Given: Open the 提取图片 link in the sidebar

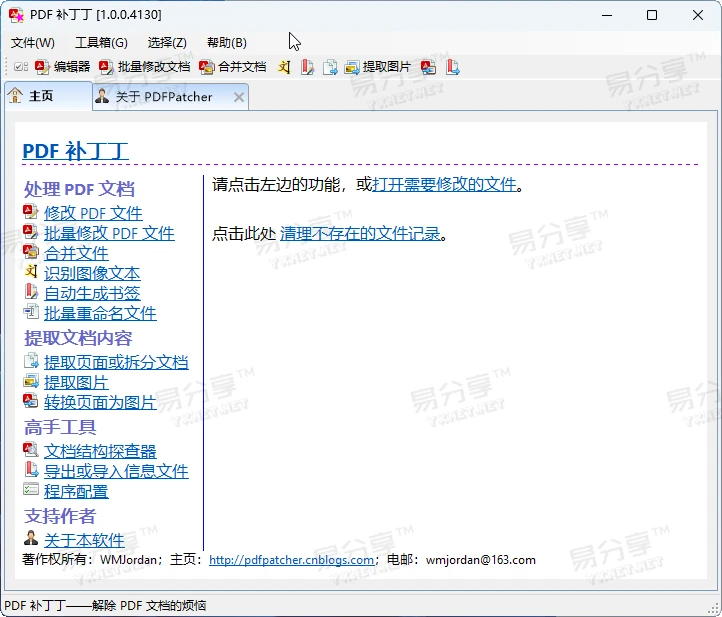Looking at the screenshot, I should [x=76, y=383].
